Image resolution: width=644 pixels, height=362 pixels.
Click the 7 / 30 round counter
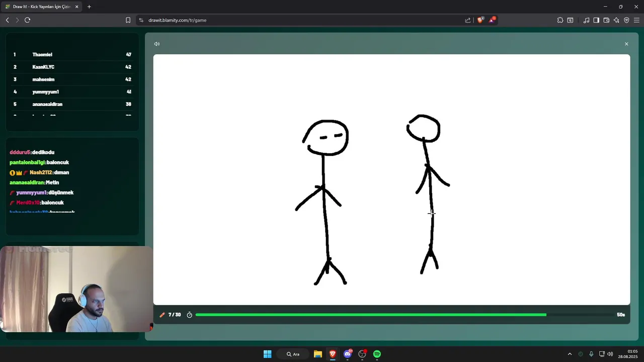[x=175, y=315]
